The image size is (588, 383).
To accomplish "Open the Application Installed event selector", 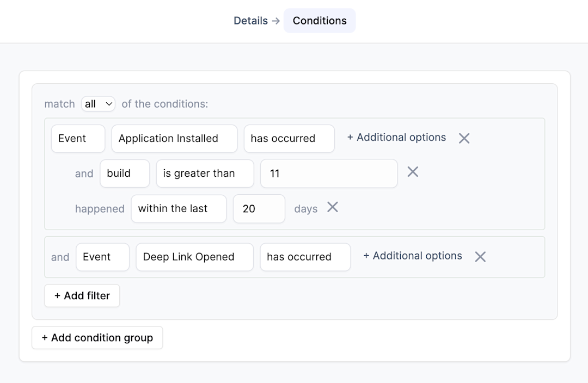I will point(174,139).
